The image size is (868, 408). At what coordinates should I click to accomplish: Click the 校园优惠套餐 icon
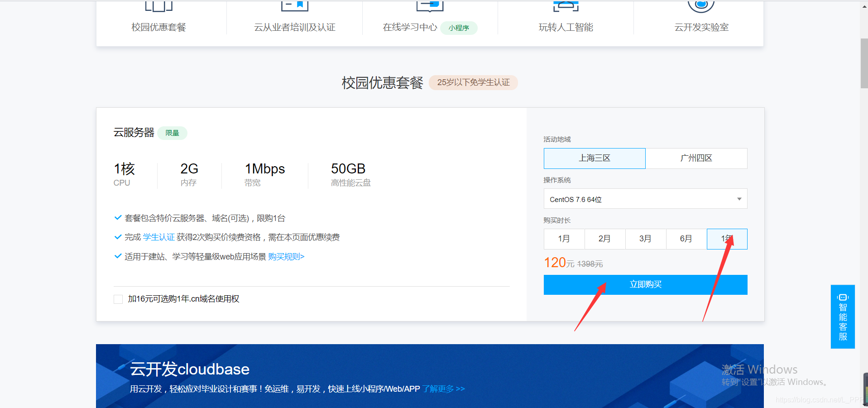pyautogui.click(x=158, y=6)
